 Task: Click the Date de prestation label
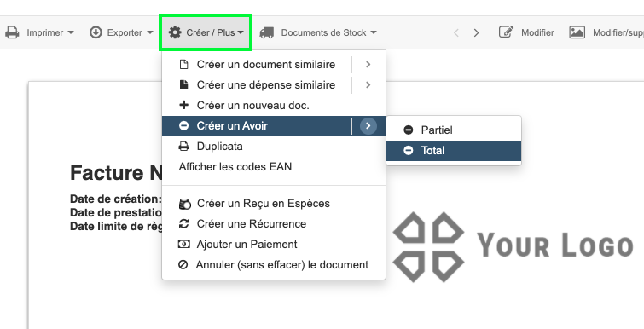point(116,212)
